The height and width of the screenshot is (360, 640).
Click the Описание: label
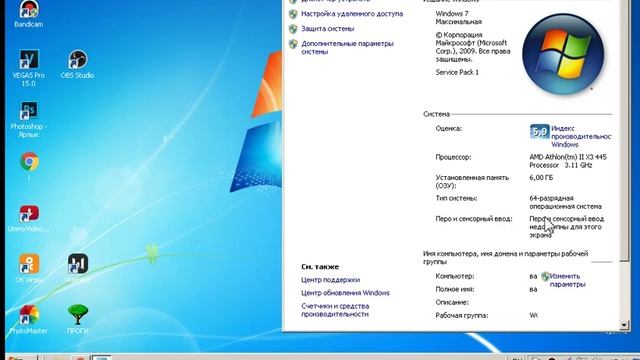(452, 302)
